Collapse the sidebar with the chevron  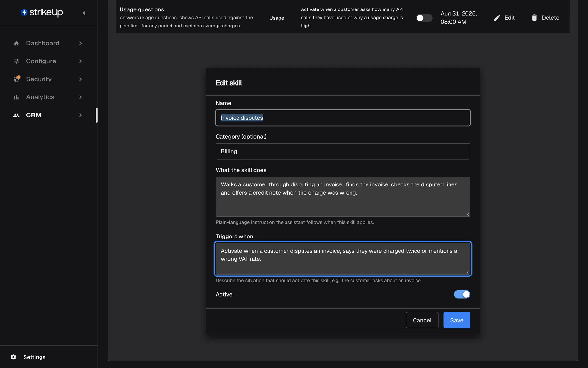point(84,13)
